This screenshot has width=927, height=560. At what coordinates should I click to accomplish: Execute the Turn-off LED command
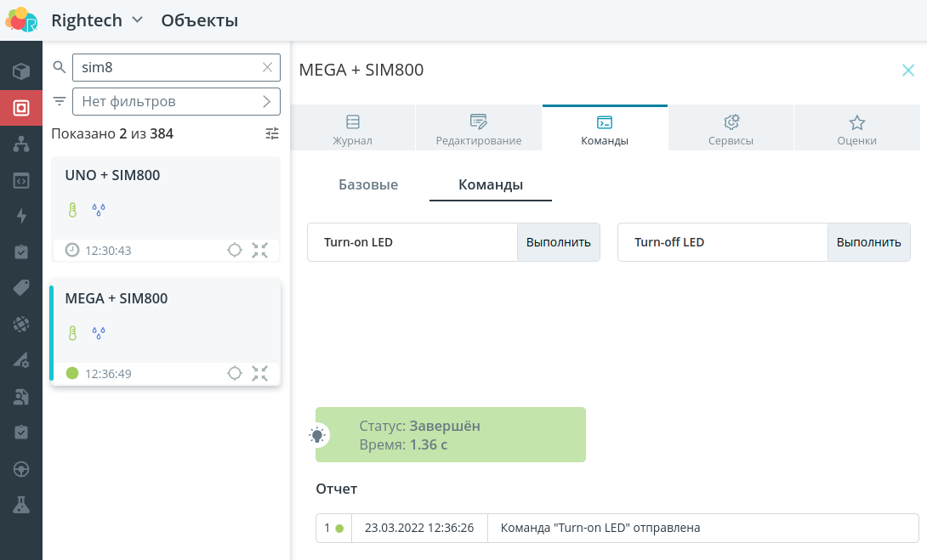(868, 242)
